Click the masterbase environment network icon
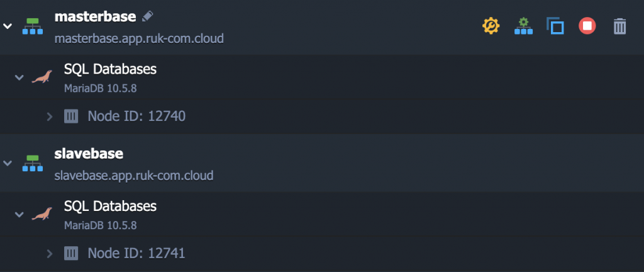This screenshot has height=272, width=644. point(31,26)
